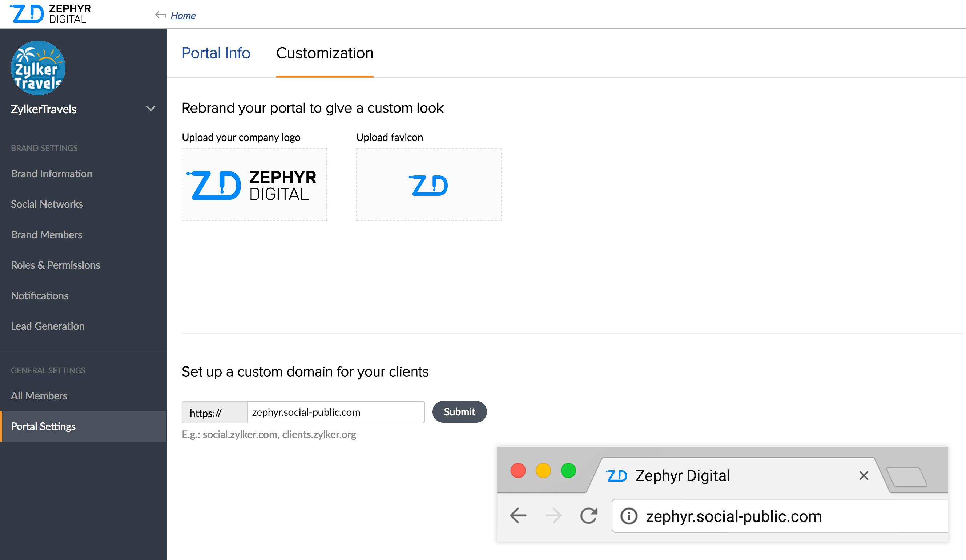
Task: Click the custom domain input field
Action: (x=336, y=412)
